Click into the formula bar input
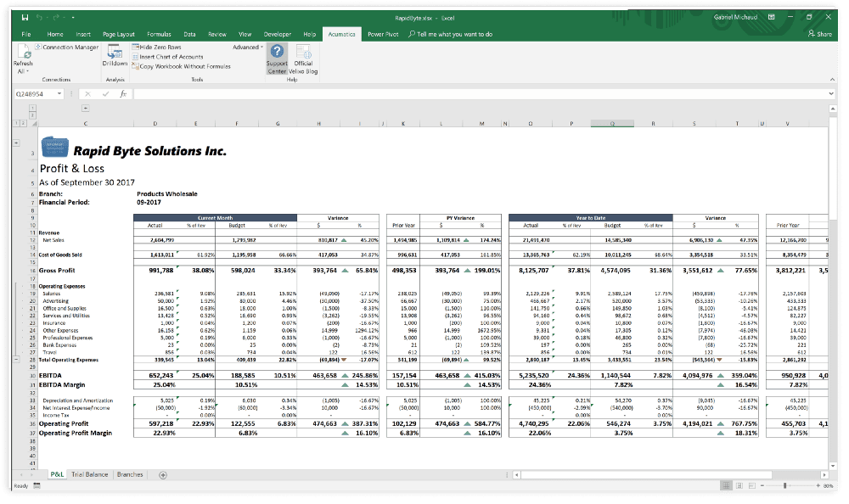Viewport: 849px width, 504px height. point(479,94)
